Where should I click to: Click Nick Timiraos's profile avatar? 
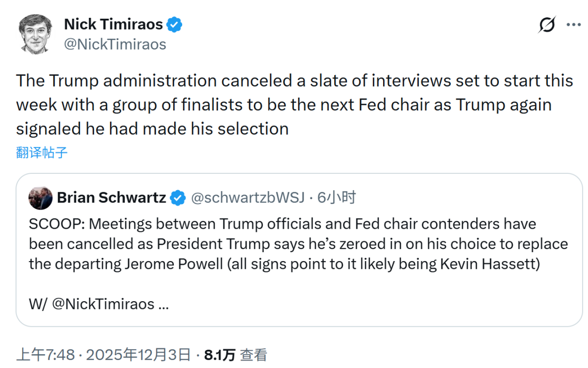pyautogui.click(x=35, y=35)
